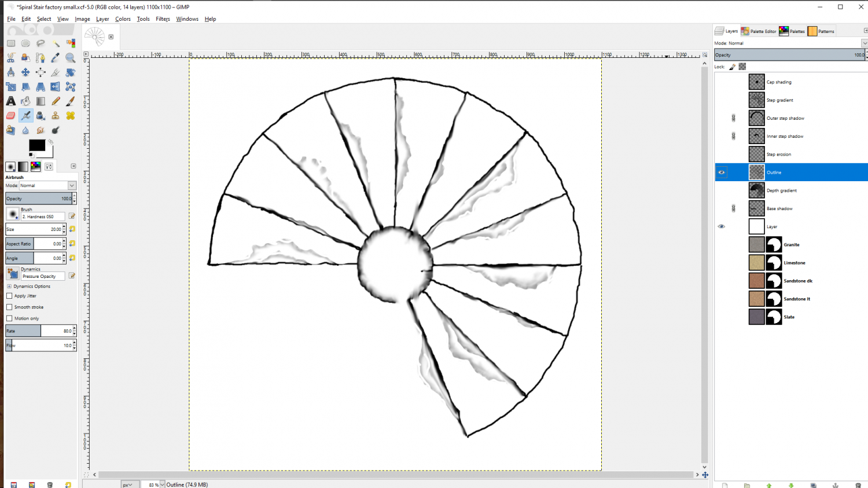Select the Flip tool
The width and height of the screenshot is (868, 488).
click(56, 87)
